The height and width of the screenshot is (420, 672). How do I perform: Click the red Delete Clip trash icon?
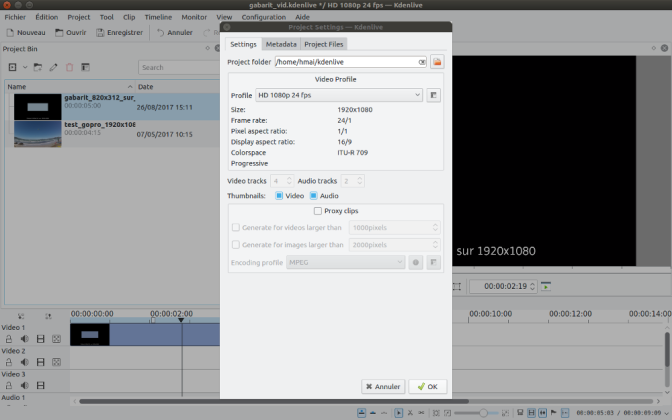point(69,67)
